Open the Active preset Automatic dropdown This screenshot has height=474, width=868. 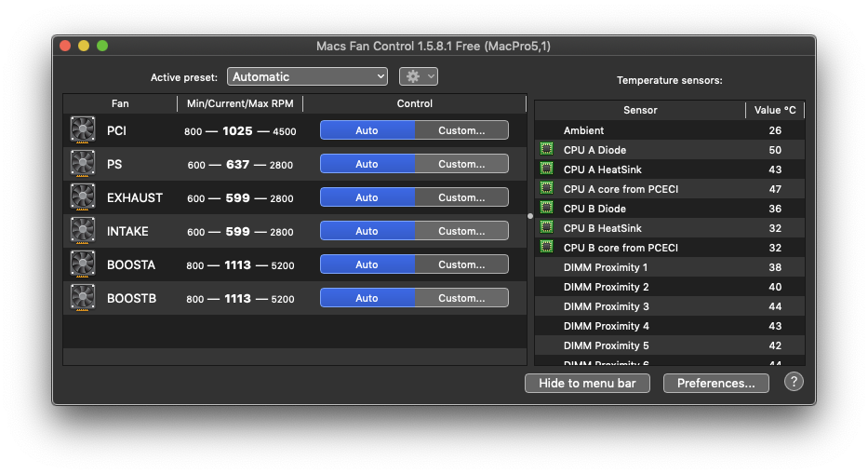(x=307, y=76)
